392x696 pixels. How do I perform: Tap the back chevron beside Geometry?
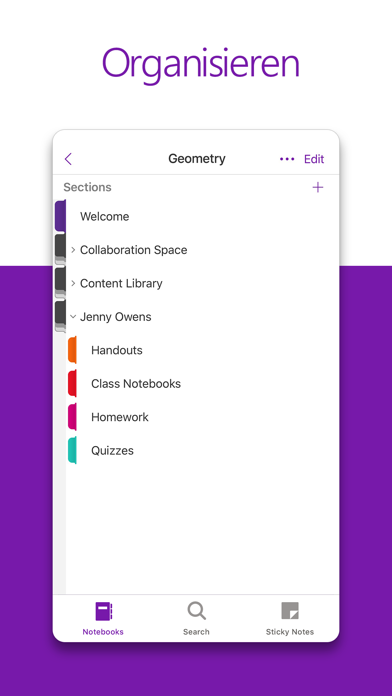(68, 159)
